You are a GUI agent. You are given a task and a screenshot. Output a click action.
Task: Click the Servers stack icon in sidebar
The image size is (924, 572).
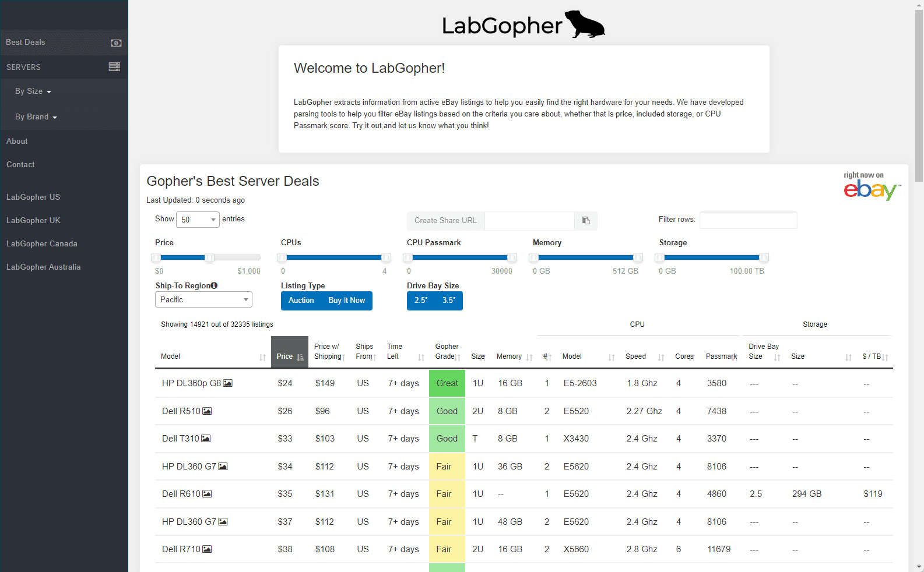[114, 67]
